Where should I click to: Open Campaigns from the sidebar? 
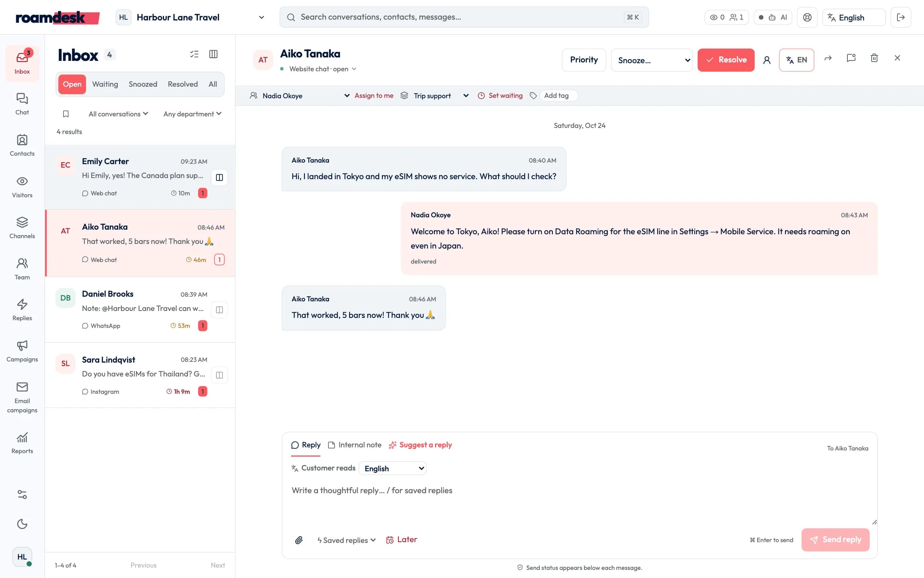tap(22, 351)
